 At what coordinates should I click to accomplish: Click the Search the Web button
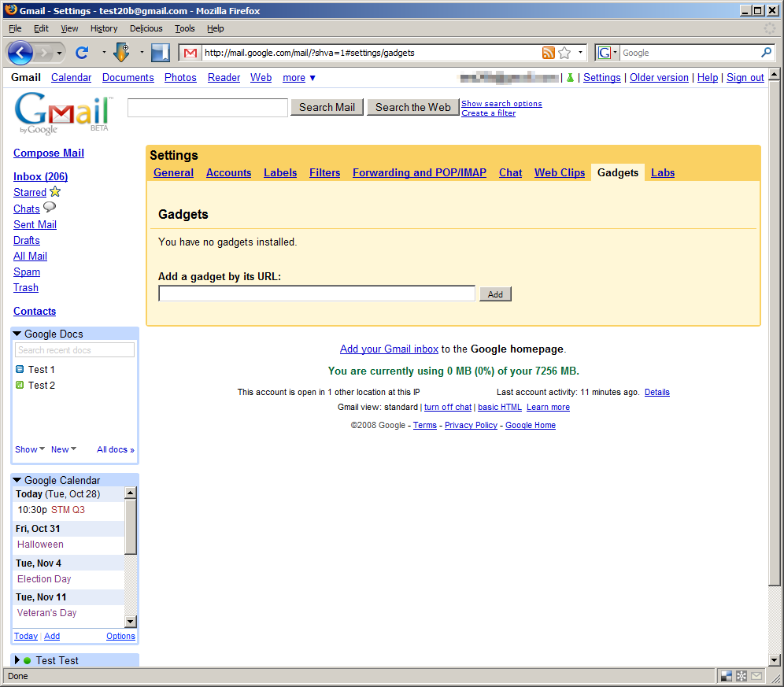[413, 107]
